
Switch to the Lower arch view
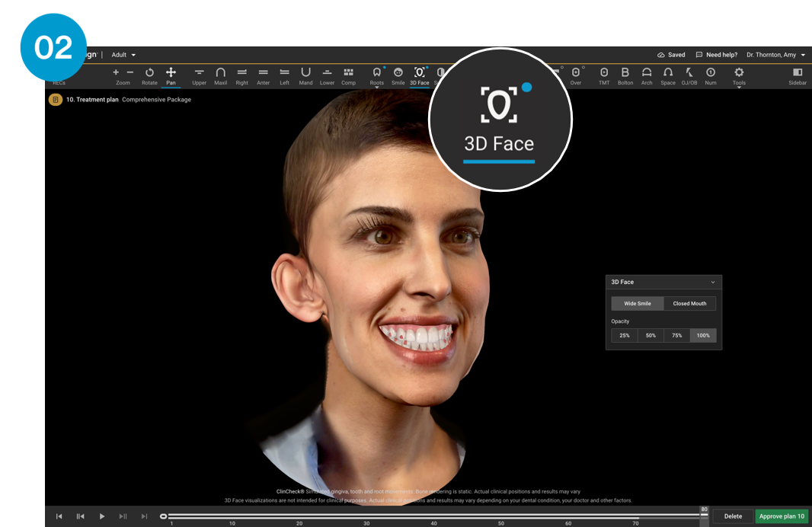point(327,75)
